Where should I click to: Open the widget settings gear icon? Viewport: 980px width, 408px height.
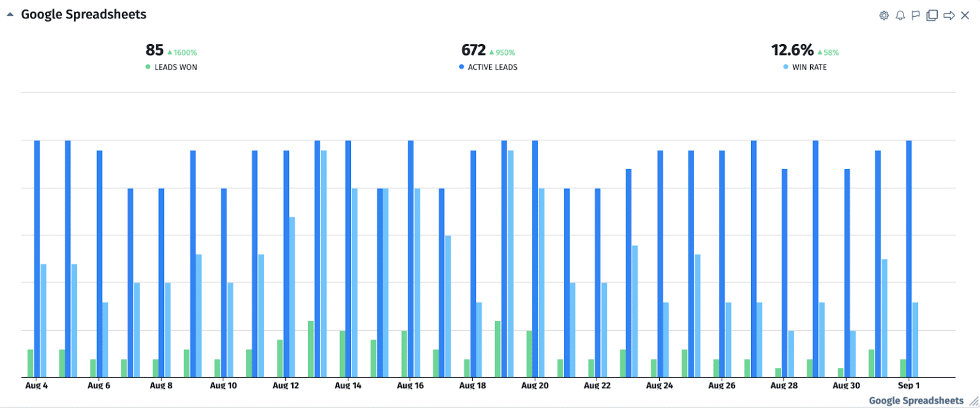(x=884, y=15)
